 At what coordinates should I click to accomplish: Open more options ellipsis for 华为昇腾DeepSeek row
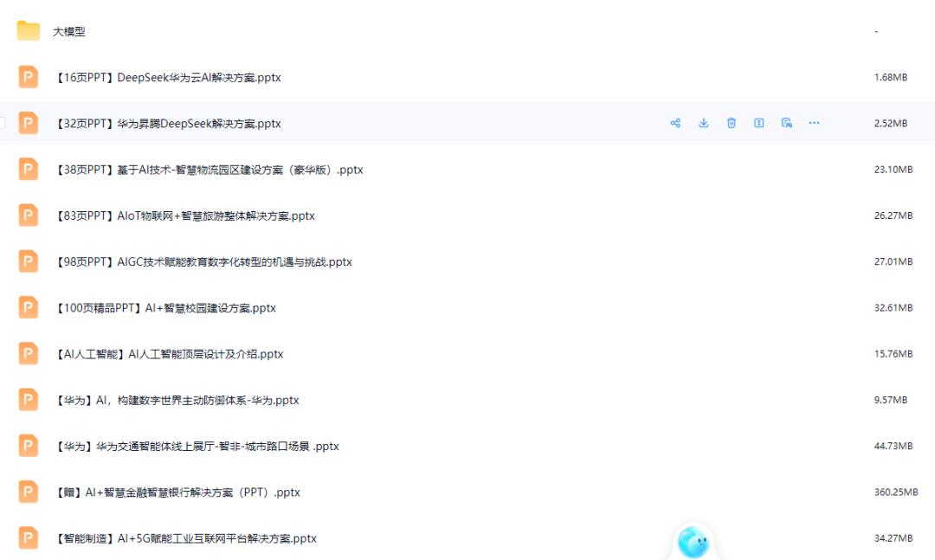click(x=814, y=123)
